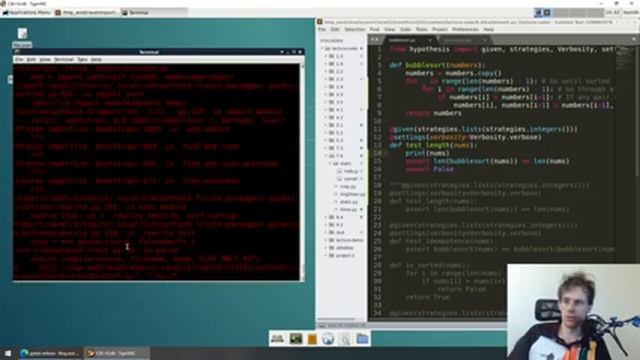640x360 pixels.
Task: Close the second Sublime editor tab
Action: 484,40
